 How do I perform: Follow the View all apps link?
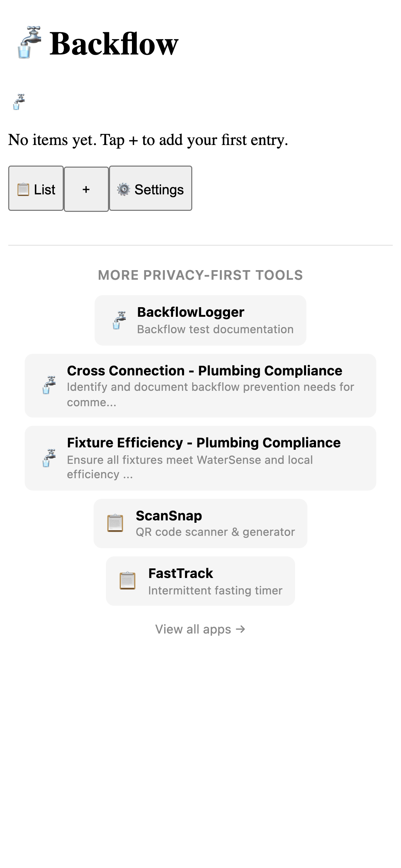200,629
